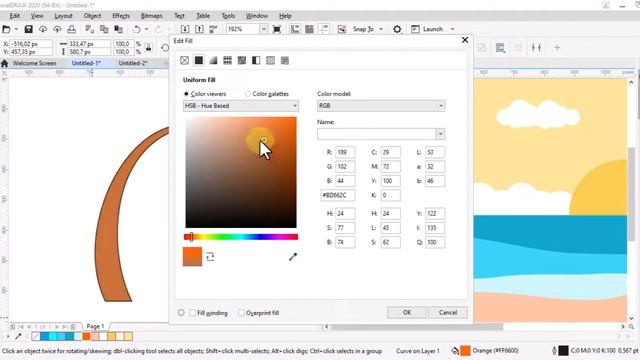
Task: Select the Two-color pattern fill icon
Action: 256,60
